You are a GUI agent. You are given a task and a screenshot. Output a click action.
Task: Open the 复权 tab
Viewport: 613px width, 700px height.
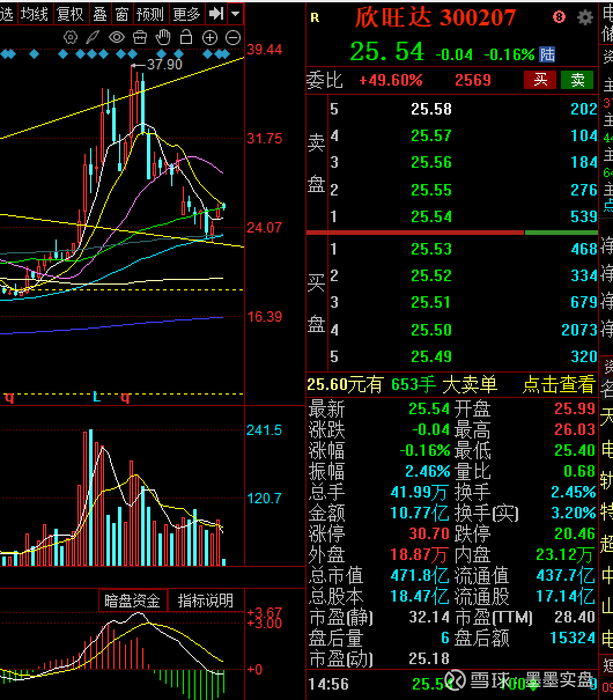pyautogui.click(x=71, y=13)
